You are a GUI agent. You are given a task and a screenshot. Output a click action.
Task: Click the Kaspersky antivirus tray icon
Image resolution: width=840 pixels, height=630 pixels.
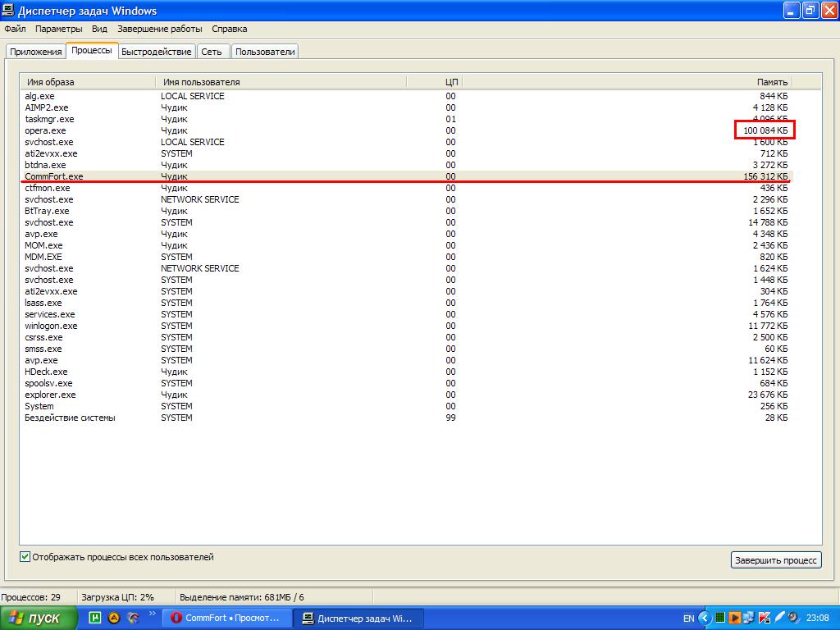coord(765,618)
